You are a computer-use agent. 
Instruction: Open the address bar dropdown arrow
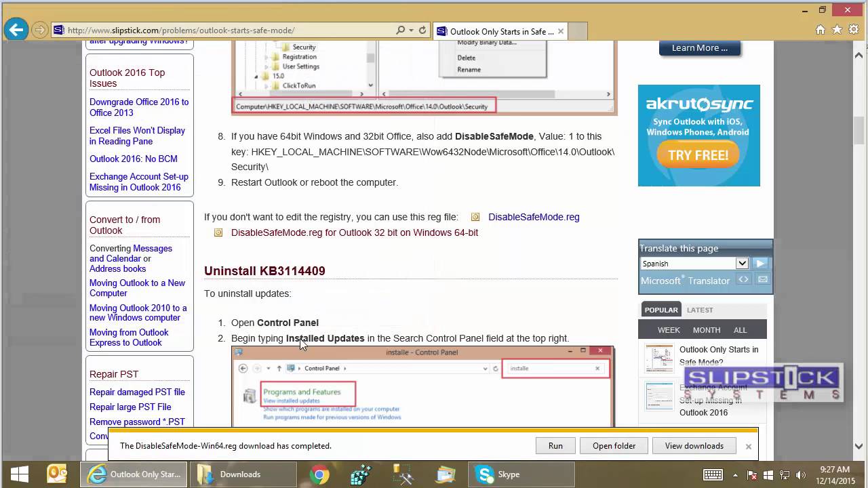[x=411, y=30]
